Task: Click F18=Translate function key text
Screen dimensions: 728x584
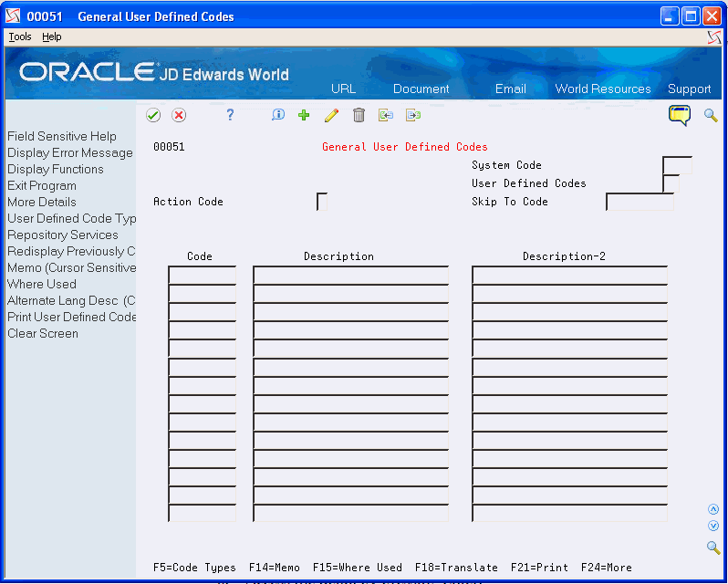Action: 456,568
